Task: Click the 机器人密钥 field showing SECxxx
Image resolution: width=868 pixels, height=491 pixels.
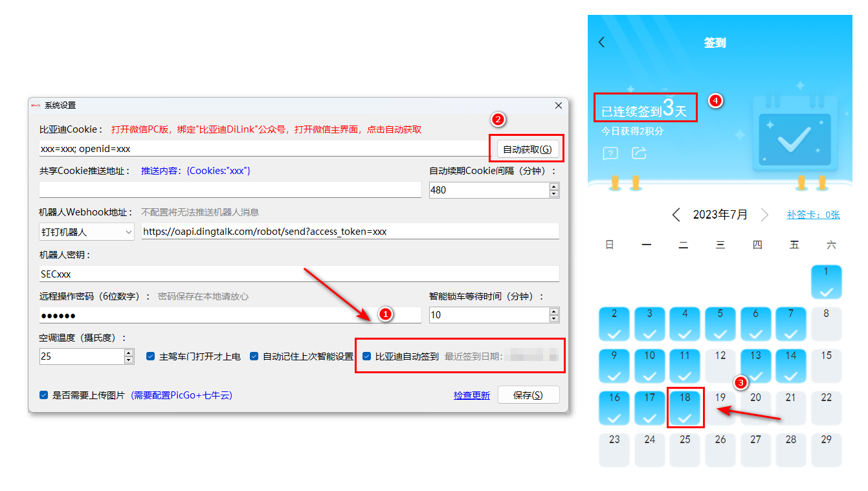Action: click(x=299, y=274)
